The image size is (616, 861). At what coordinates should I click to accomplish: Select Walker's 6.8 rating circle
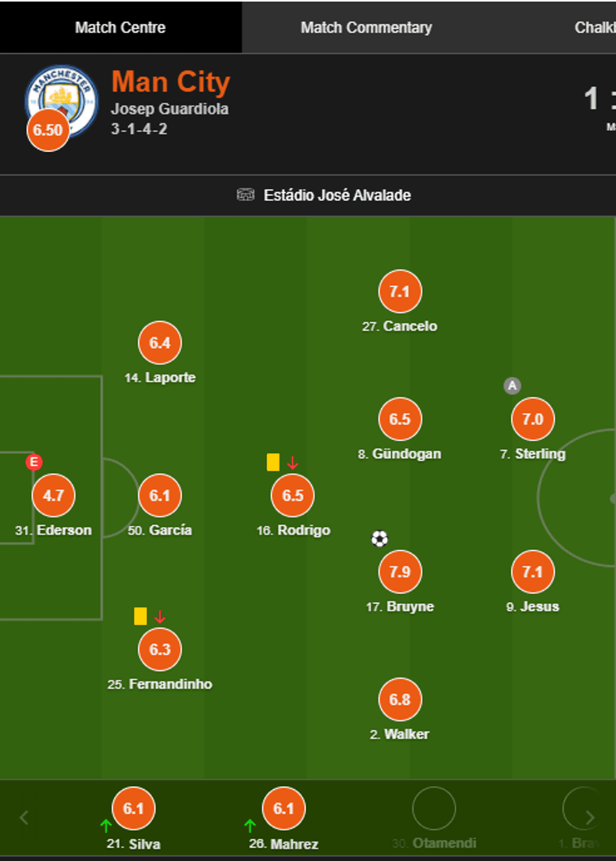[x=400, y=699]
